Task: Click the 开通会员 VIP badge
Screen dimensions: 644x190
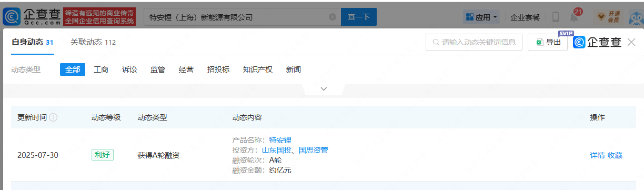Action: [608, 17]
